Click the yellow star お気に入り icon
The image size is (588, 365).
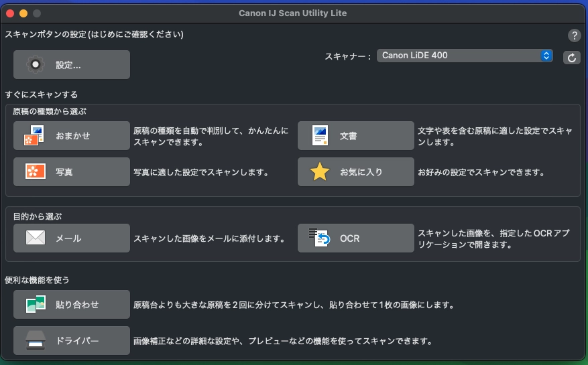[x=320, y=171]
